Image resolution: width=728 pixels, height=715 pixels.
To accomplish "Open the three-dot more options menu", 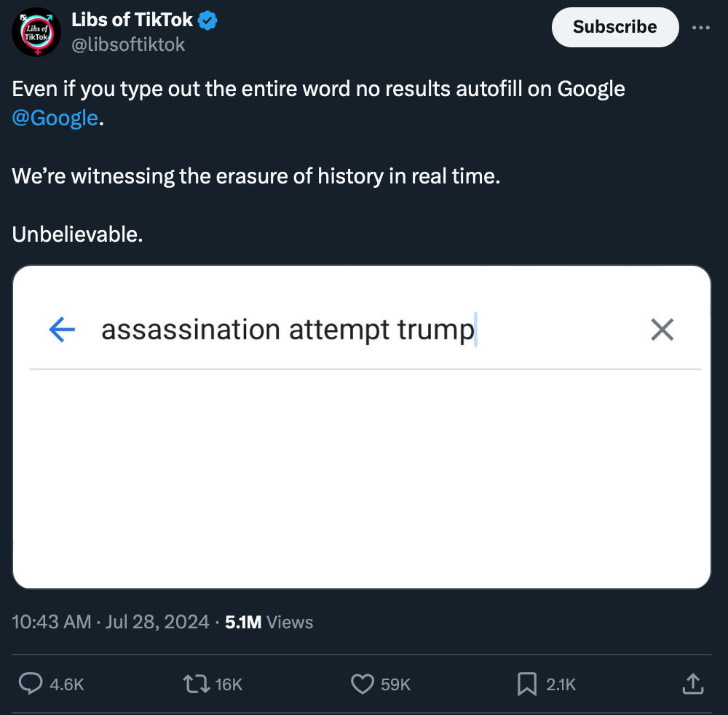I will click(700, 27).
